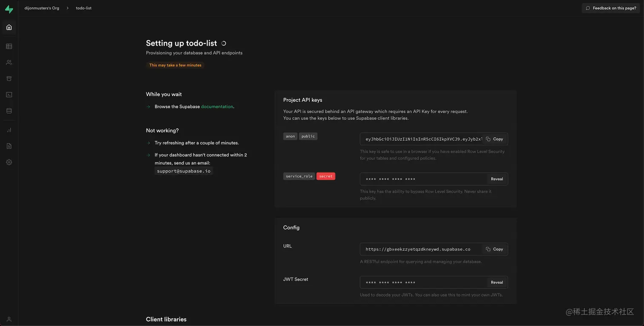Reveal the service_role secret key
The image size is (644, 326).
[x=497, y=178]
